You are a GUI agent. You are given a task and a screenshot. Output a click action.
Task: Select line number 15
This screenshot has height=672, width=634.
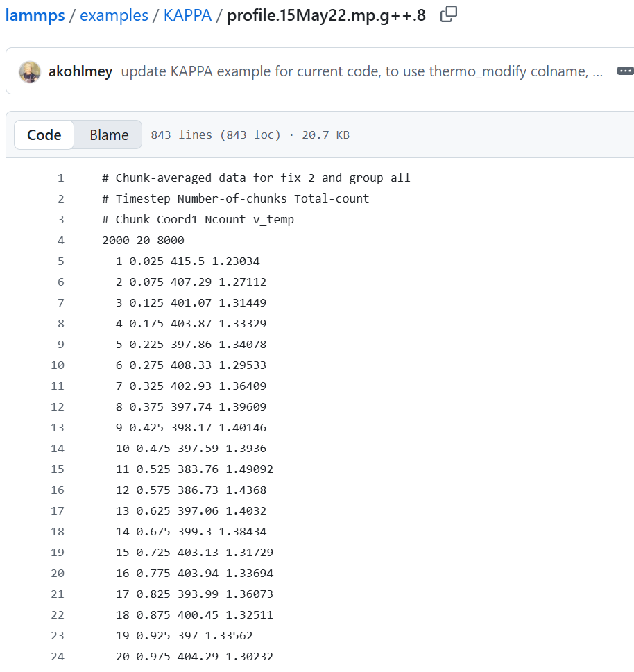pyautogui.click(x=58, y=469)
